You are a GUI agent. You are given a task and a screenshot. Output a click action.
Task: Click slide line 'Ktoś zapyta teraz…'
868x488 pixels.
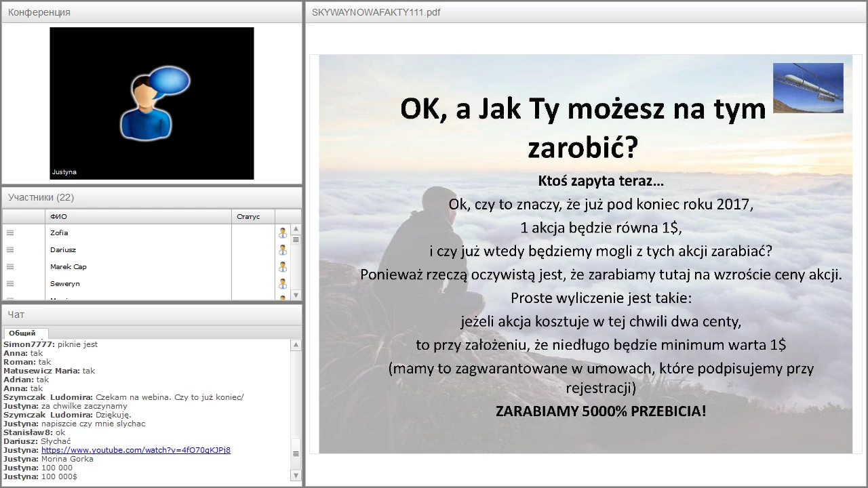601,181
